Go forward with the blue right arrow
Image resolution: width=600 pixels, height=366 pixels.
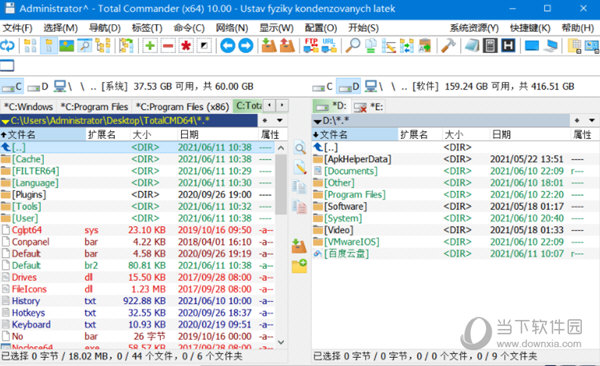pyautogui.click(x=246, y=46)
